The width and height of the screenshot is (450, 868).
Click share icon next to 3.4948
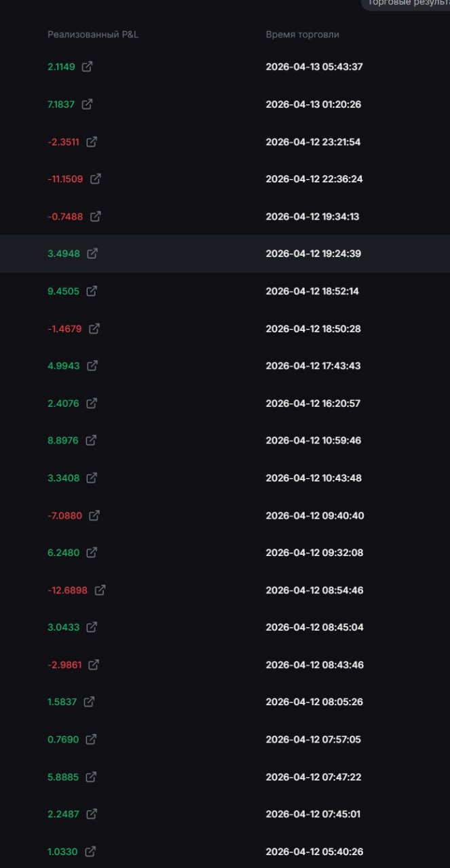[92, 254]
